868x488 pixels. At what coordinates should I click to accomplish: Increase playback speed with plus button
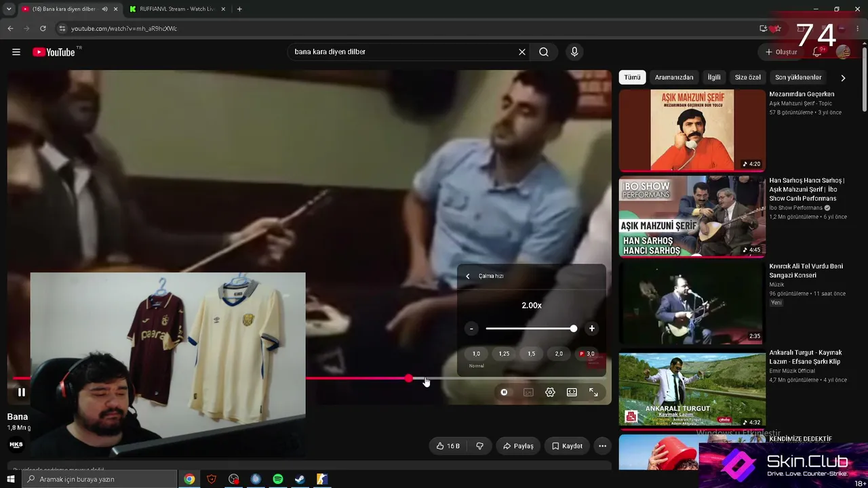pyautogui.click(x=591, y=329)
